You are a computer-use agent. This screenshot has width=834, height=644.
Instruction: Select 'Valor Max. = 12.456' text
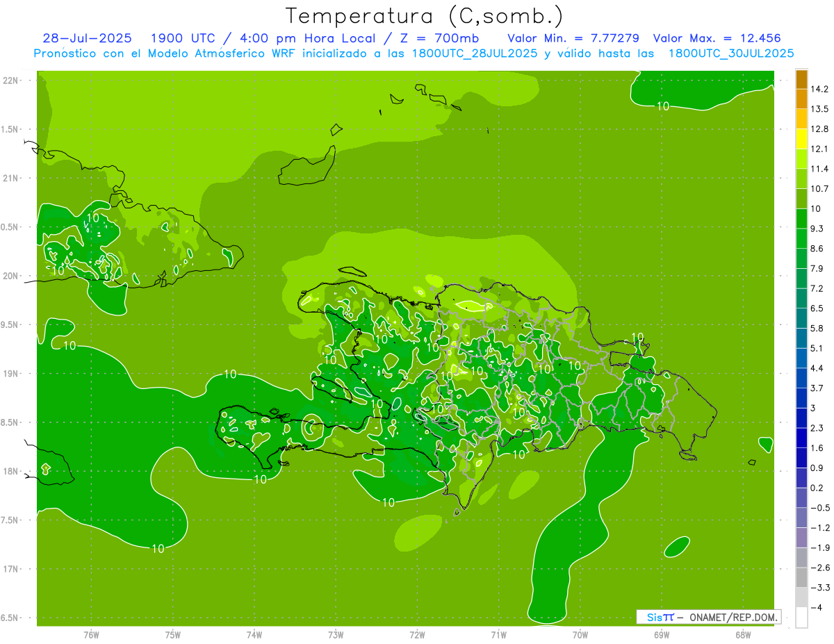point(718,39)
